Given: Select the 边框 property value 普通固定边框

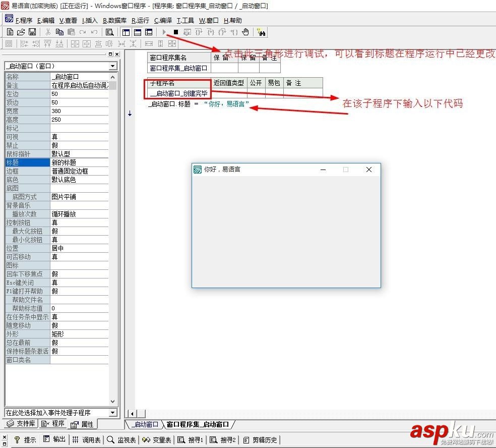Looking at the screenshot, I should pos(80,171).
